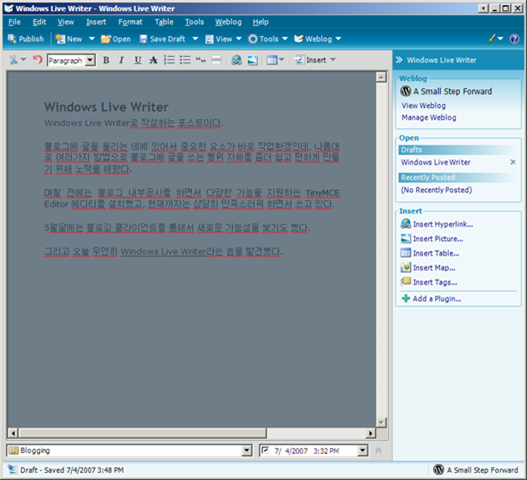This screenshot has height=480, width=527.
Task: Click the View Weblog link
Action: pyautogui.click(x=423, y=106)
